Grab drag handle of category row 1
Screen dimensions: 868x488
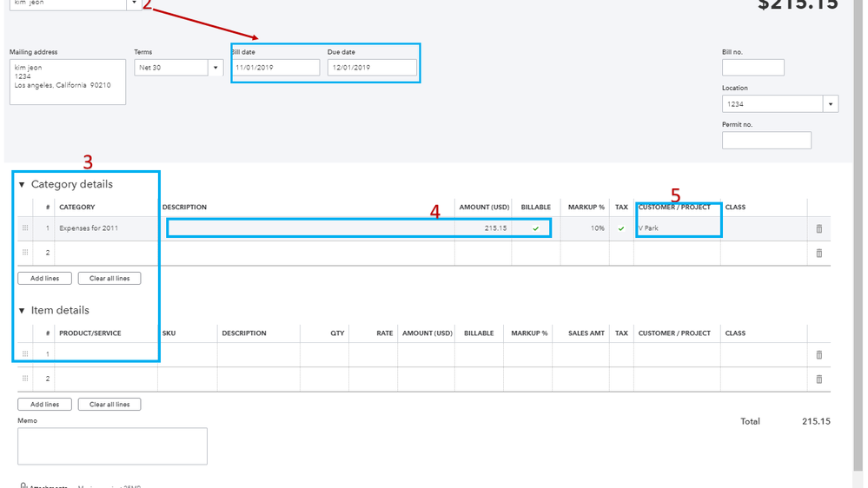point(25,228)
